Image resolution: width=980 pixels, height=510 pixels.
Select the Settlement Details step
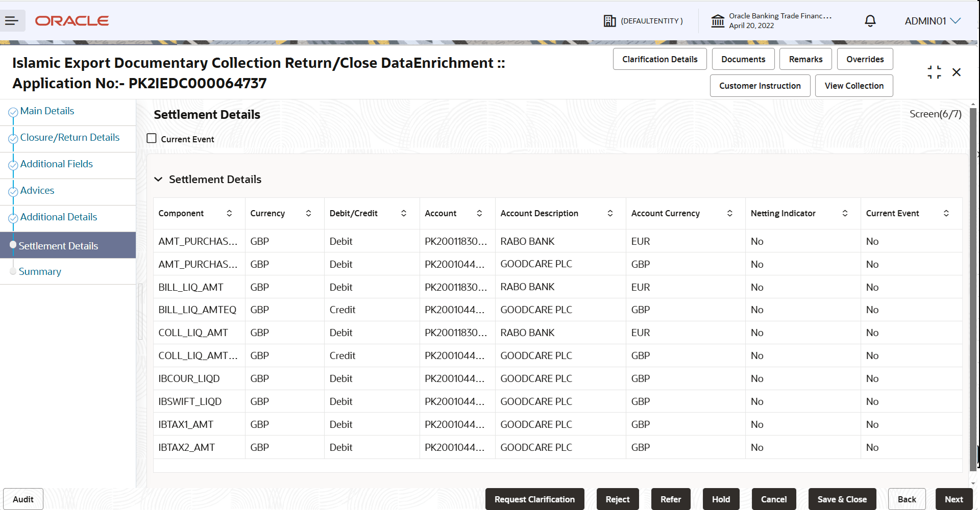(x=68, y=245)
